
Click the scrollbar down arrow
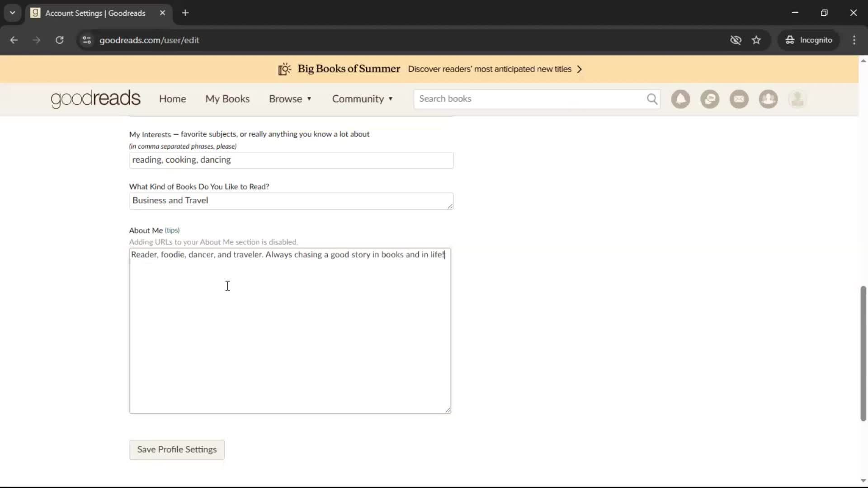[863, 480]
